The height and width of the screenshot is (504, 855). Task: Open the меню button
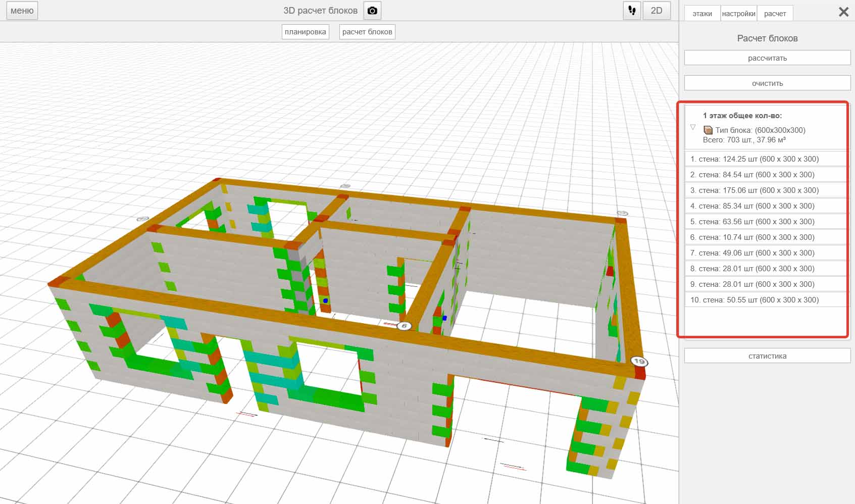coord(22,11)
